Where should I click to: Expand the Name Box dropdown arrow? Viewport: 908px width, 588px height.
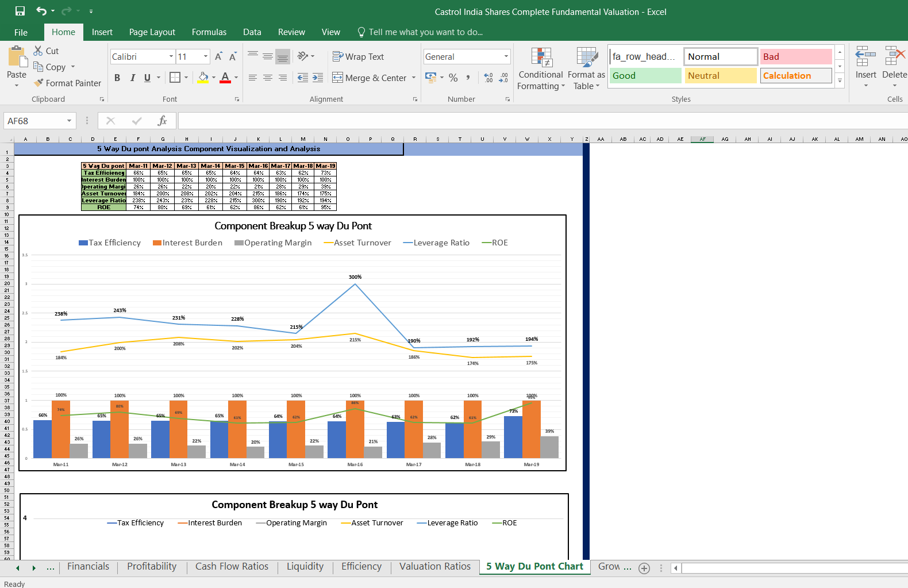click(69, 121)
